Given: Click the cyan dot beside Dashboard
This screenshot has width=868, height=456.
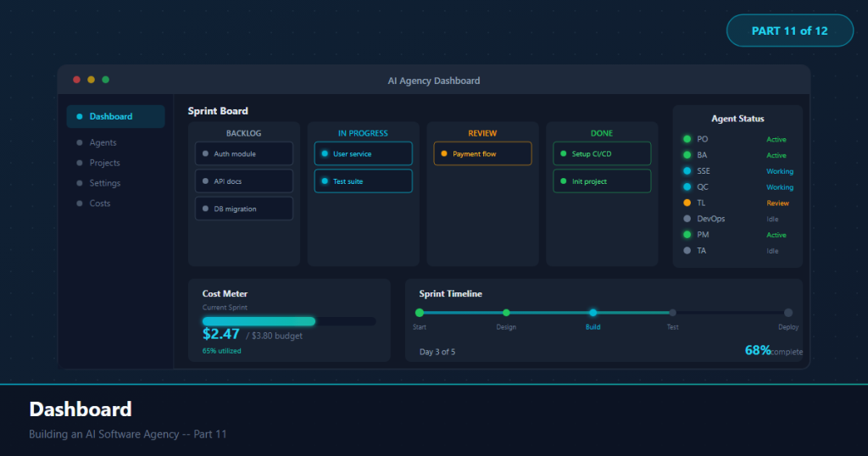Looking at the screenshot, I should [80, 117].
